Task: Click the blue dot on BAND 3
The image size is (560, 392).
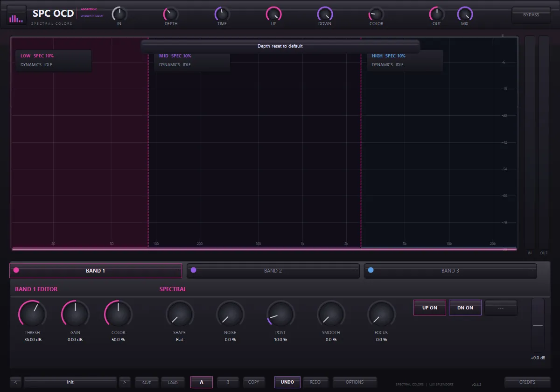Action: (371, 270)
